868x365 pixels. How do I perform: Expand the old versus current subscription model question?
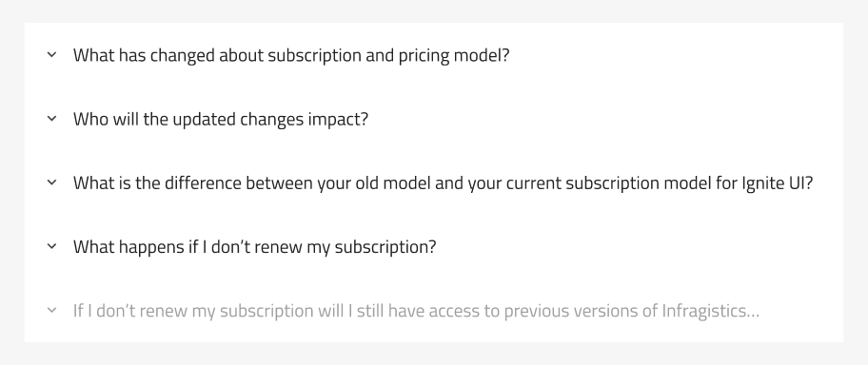point(434,182)
